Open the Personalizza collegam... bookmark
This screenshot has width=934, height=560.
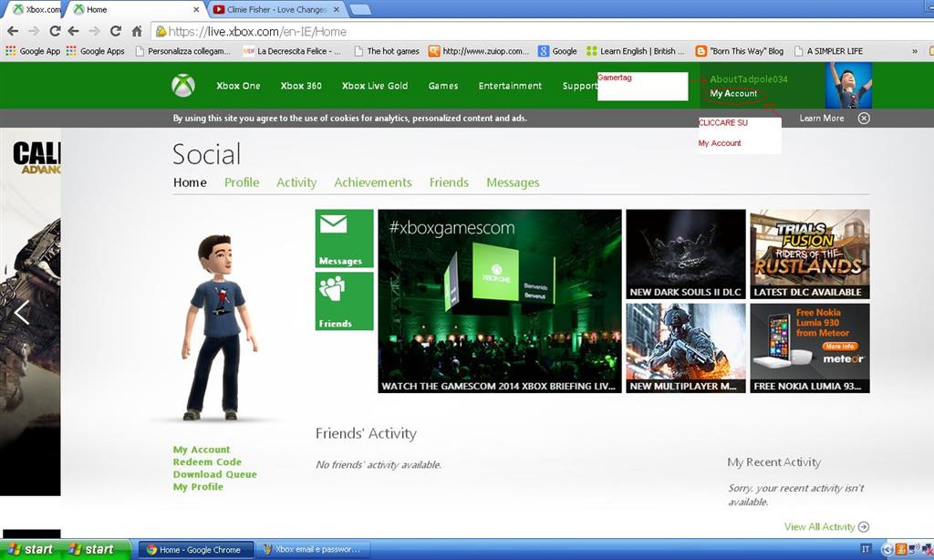[x=182, y=51]
